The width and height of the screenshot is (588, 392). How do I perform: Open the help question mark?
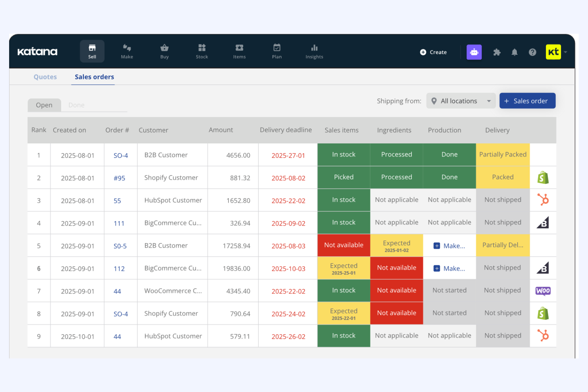[x=532, y=52]
